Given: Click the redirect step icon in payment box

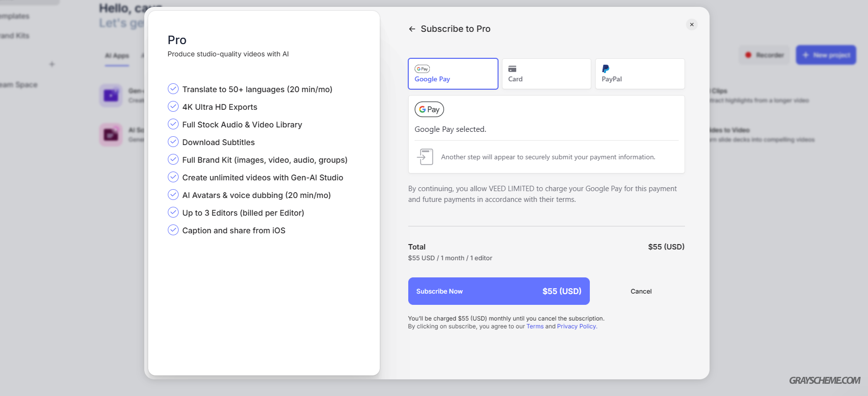Looking at the screenshot, I should click(x=425, y=157).
